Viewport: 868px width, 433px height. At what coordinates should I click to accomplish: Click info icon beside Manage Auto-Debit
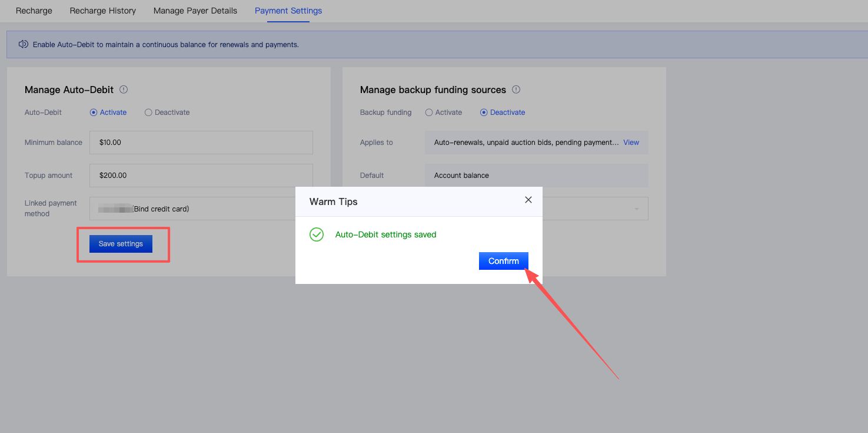(x=124, y=90)
